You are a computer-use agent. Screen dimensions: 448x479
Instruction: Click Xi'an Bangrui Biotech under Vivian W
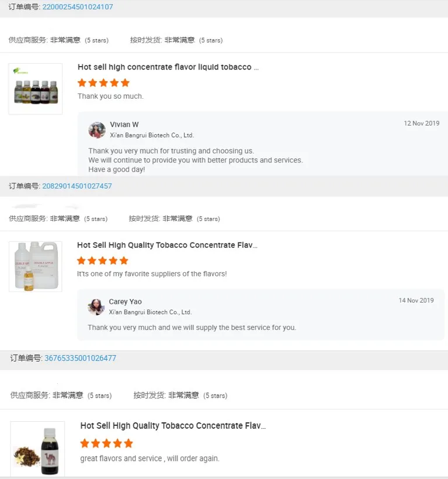click(x=151, y=135)
